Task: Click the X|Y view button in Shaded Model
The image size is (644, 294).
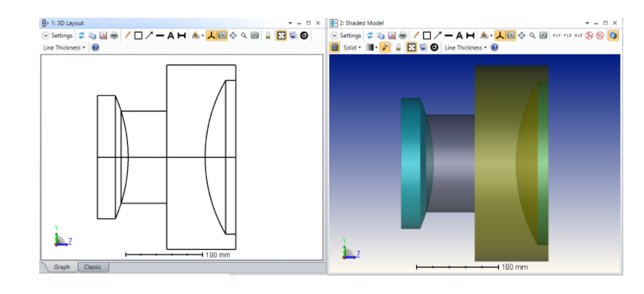Action: (x=557, y=35)
